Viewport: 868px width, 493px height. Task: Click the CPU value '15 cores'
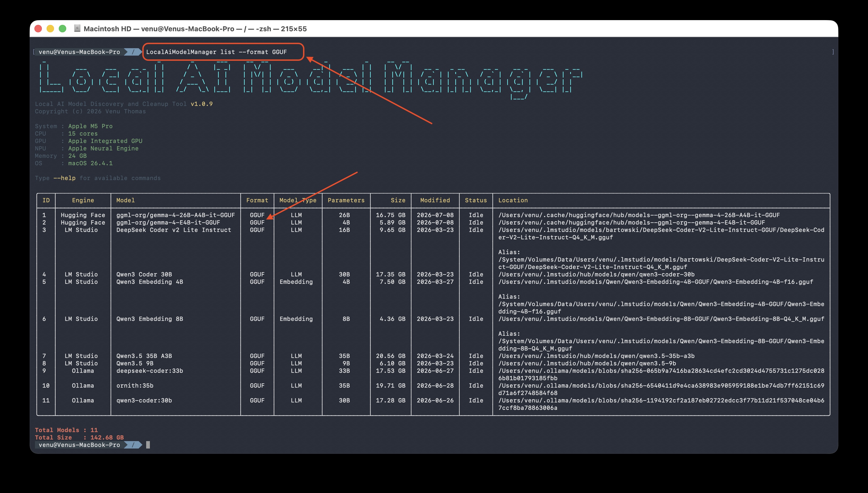click(x=83, y=133)
